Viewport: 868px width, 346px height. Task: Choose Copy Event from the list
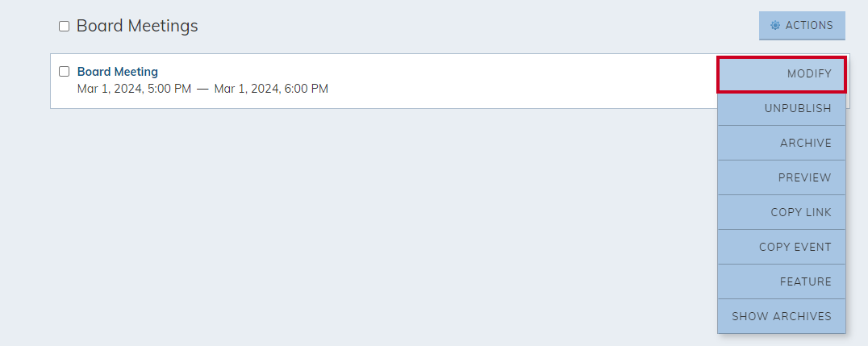(x=782, y=247)
